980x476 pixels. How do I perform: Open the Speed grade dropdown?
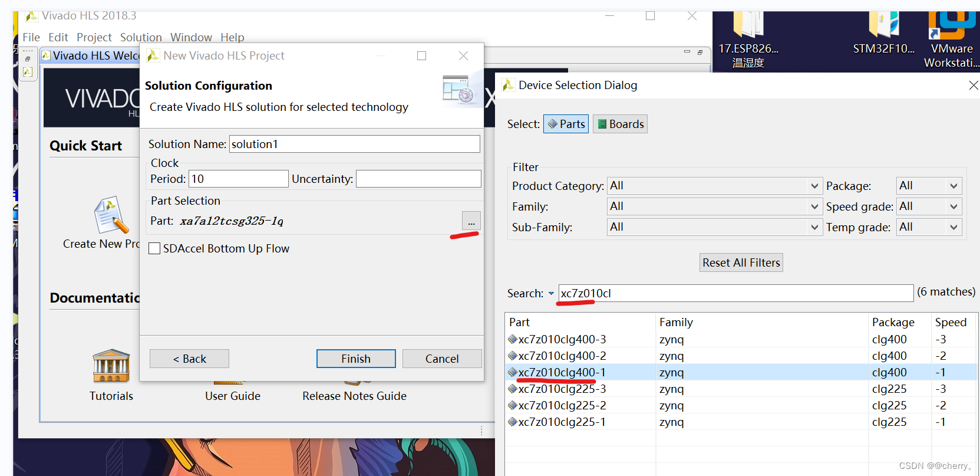pos(929,206)
